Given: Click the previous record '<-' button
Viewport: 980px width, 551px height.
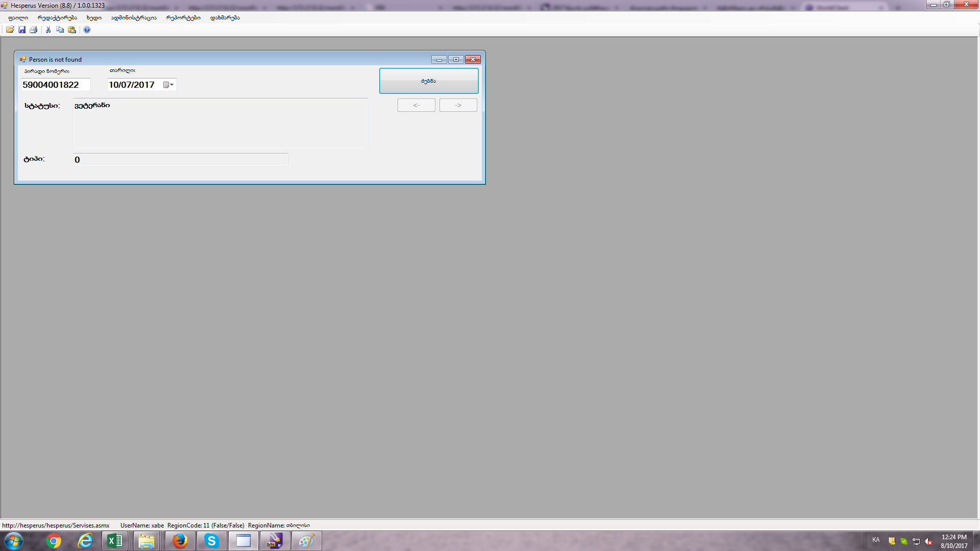Looking at the screenshot, I should click(x=416, y=105).
